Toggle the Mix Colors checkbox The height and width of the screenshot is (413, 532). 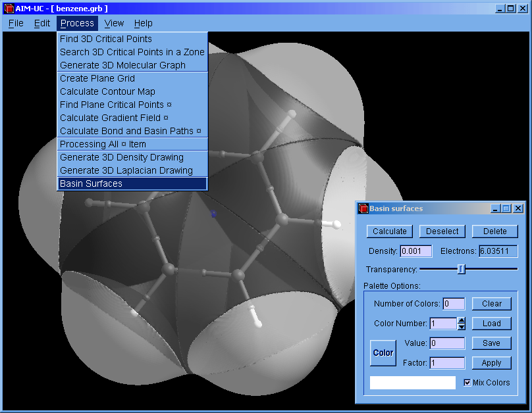[467, 382]
